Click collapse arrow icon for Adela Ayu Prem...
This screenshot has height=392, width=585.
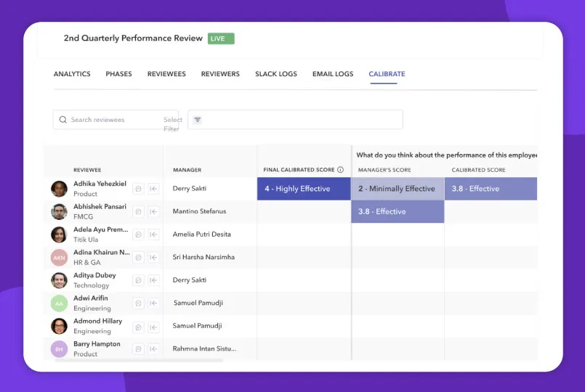coord(153,234)
